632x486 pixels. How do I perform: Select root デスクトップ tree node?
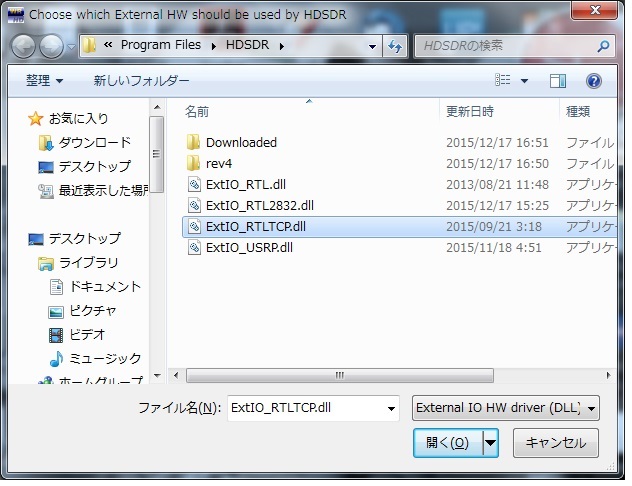85,238
